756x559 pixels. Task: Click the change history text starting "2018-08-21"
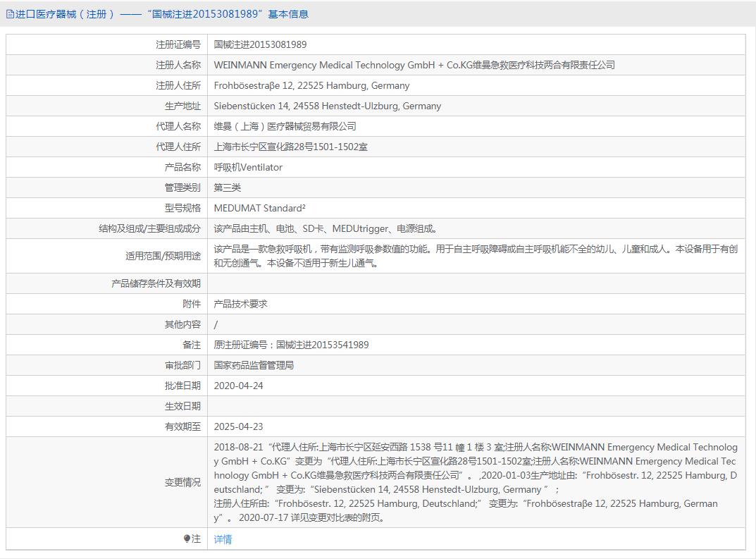[476, 482]
